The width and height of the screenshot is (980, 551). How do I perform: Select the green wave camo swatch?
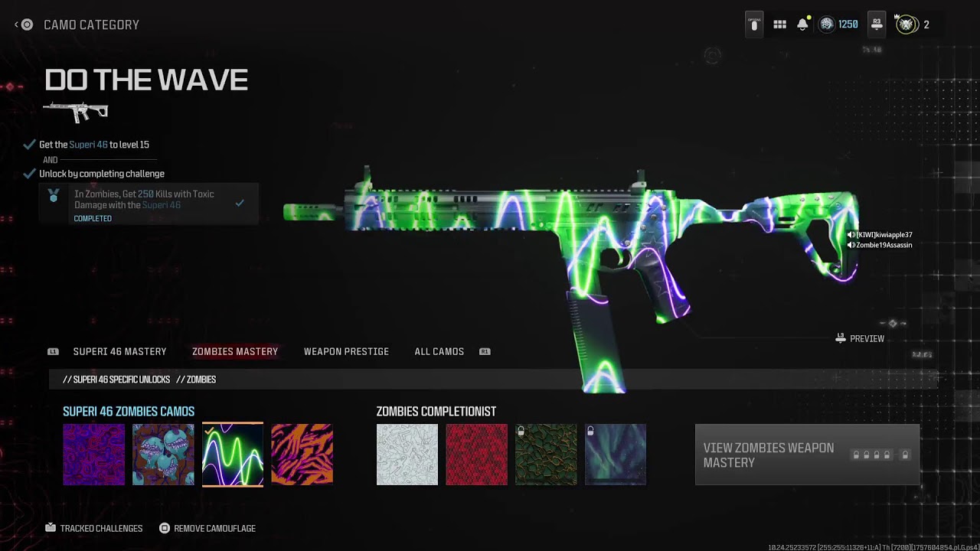[233, 455]
